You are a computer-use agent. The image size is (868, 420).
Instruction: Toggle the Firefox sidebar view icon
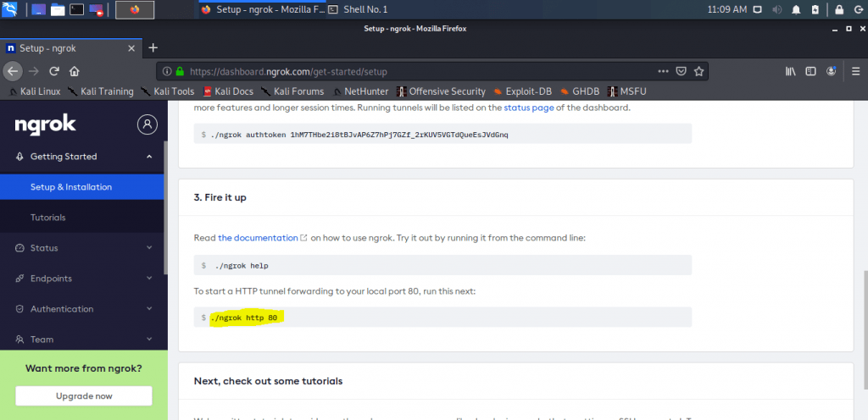810,71
